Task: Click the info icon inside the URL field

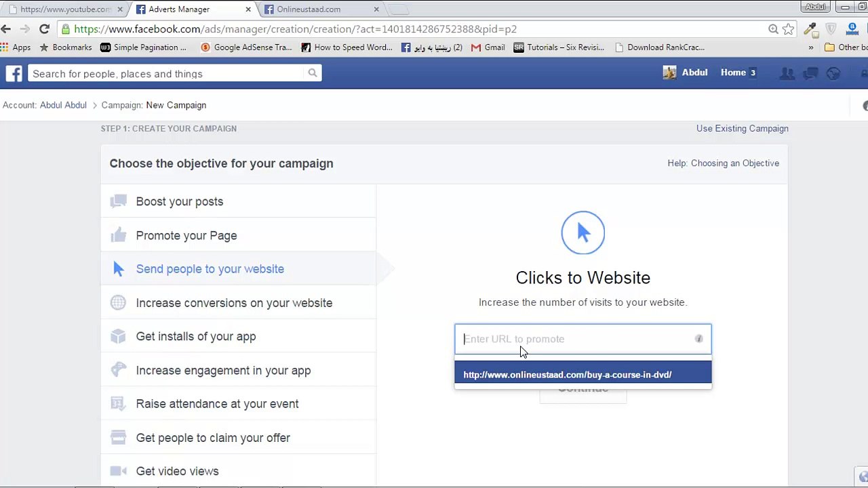Action: point(698,339)
